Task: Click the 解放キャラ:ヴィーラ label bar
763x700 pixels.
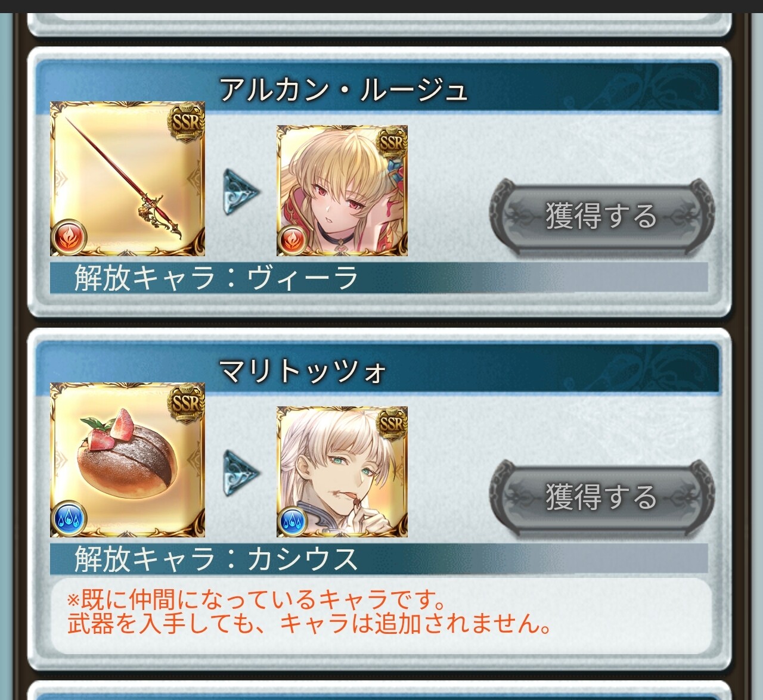Action: 379,278
